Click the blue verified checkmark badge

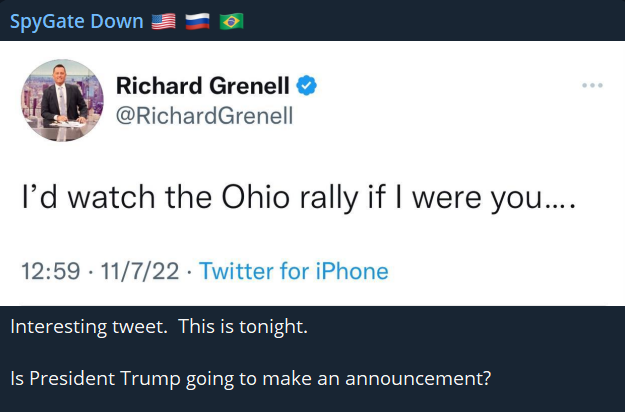(x=306, y=85)
